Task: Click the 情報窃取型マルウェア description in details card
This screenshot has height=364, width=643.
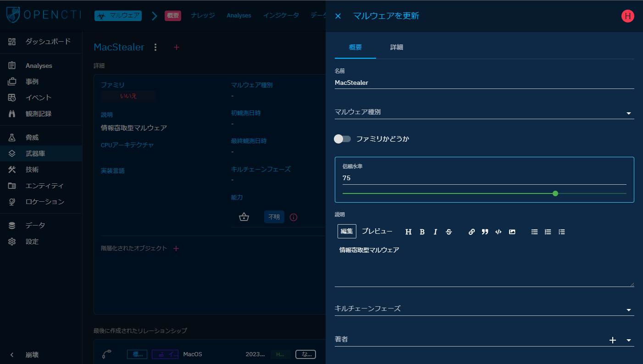Action: point(134,128)
